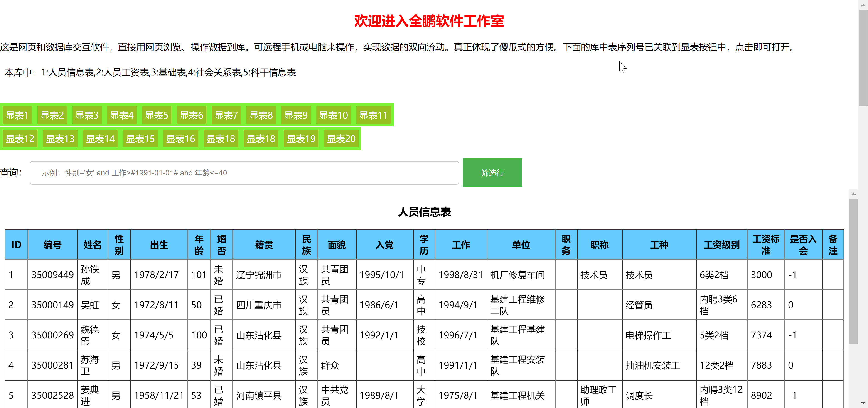Click the 工种 column header

coord(659,245)
